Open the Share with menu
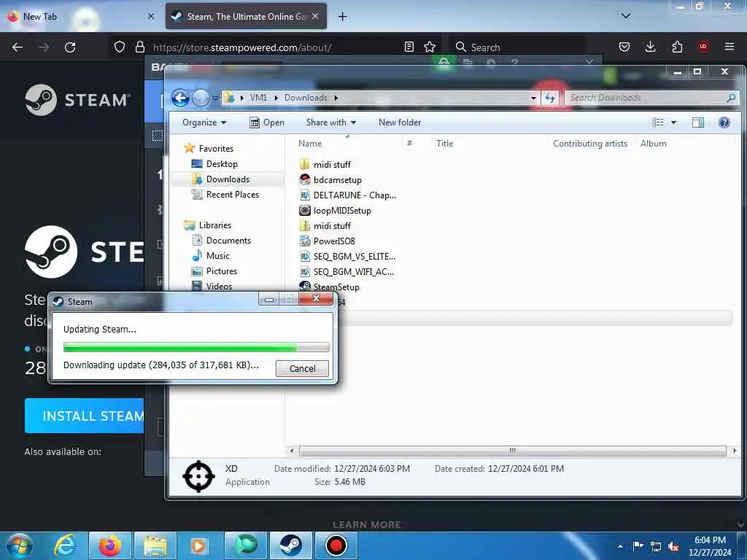Image resolution: width=747 pixels, height=560 pixels. [x=331, y=122]
